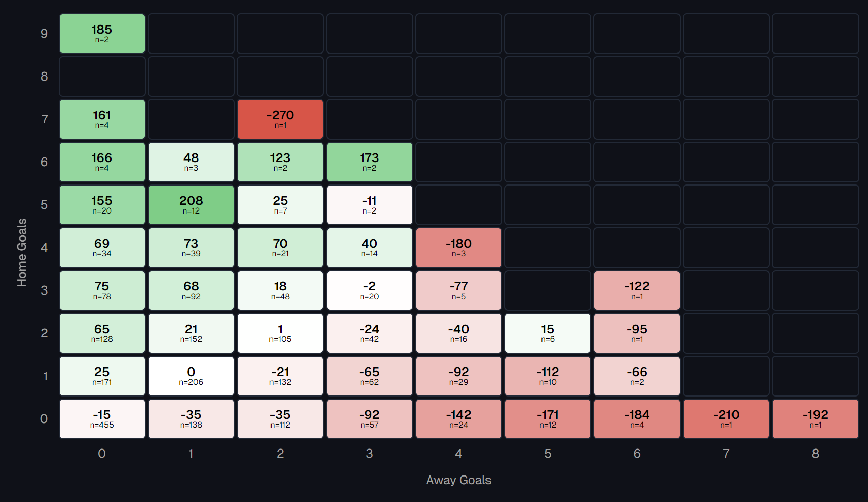This screenshot has height=502, width=868.
Task: Select the -142 cell with n=24
Action: tap(458, 419)
